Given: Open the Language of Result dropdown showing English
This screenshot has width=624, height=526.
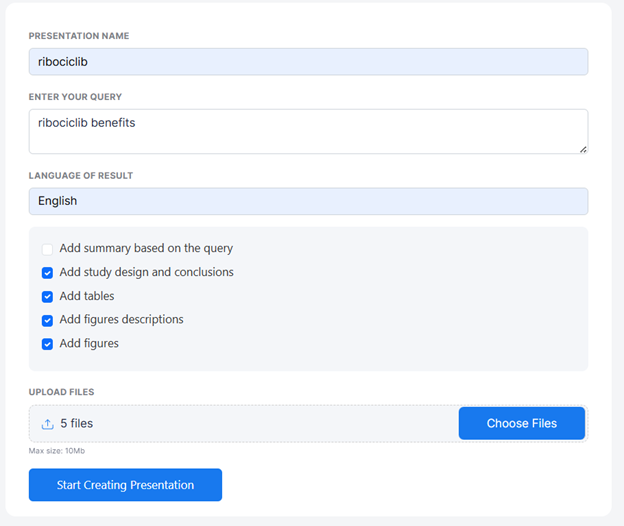Looking at the screenshot, I should pos(308,201).
